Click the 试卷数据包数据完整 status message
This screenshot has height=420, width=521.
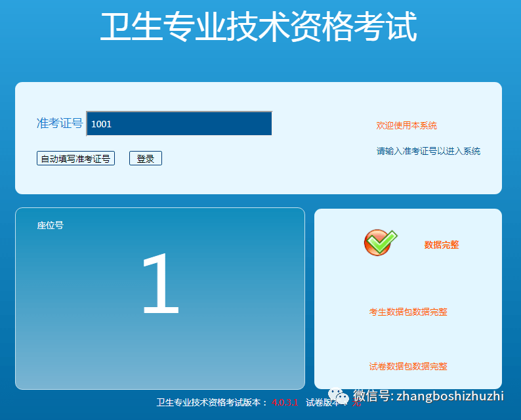407,366
